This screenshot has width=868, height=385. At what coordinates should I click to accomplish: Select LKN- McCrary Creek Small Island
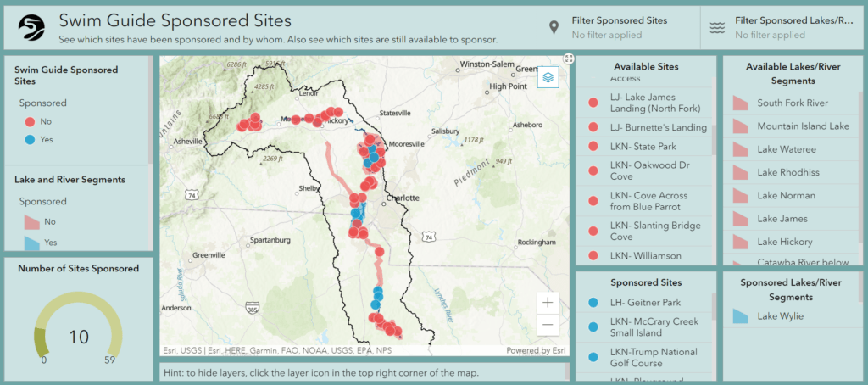coord(645,326)
